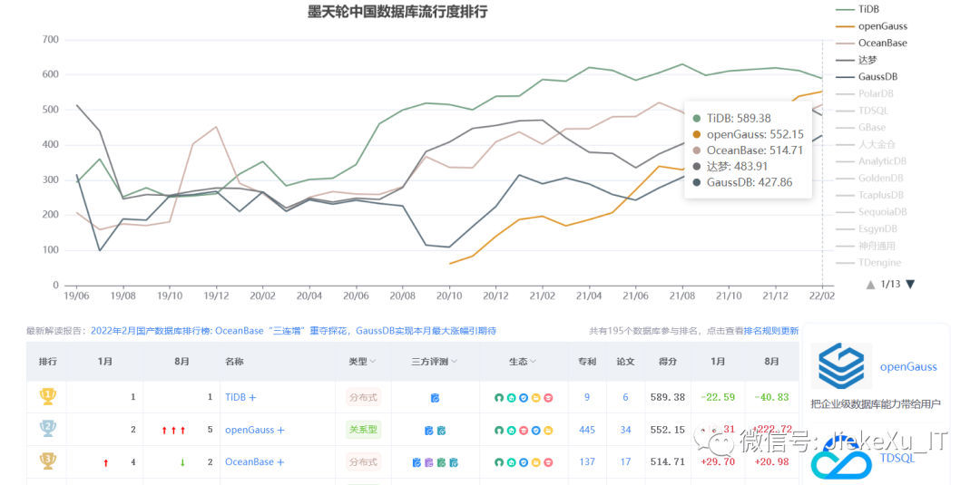Enable the PolarDB legend entry
The image size is (980, 485).
point(865,93)
